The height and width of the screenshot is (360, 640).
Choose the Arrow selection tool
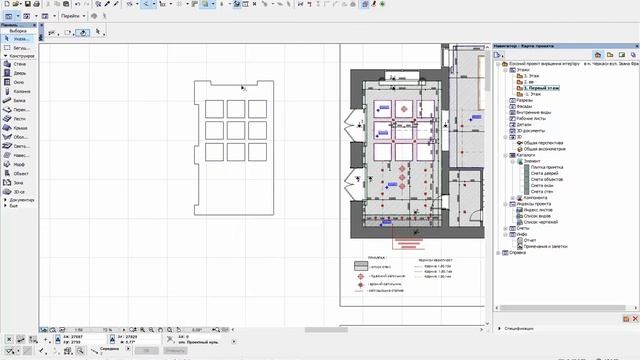[x=16, y=39]
